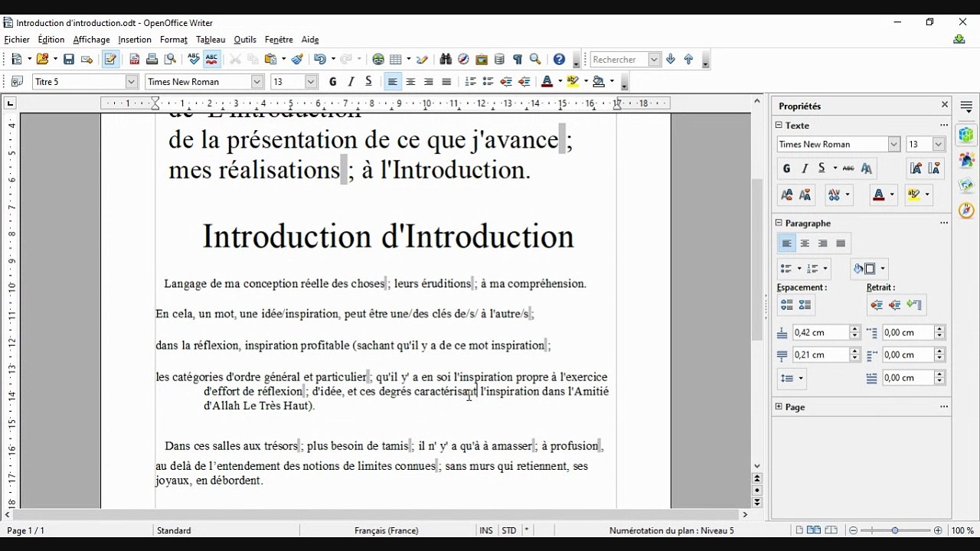Viewport: 980px width, 551px height.
Task: Open Styles and Formatting icon on formatting bar
Action: click(17, 81)
